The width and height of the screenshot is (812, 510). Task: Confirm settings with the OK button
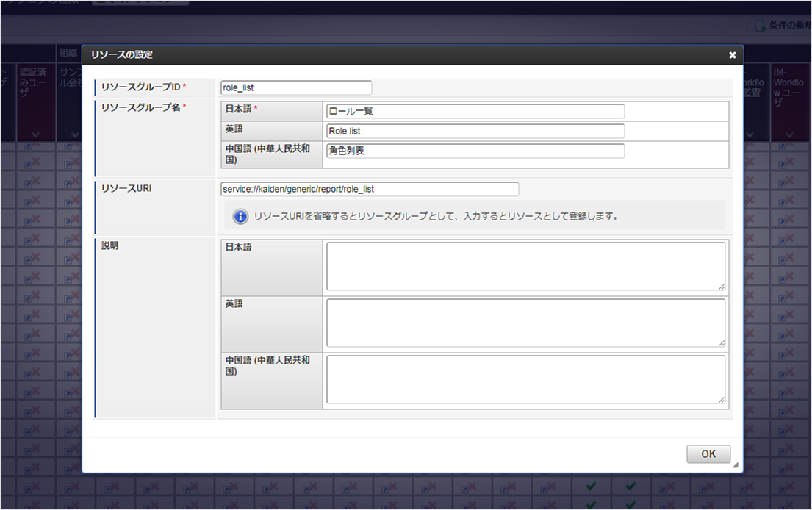pyautogui.click(x=708, y=454)
